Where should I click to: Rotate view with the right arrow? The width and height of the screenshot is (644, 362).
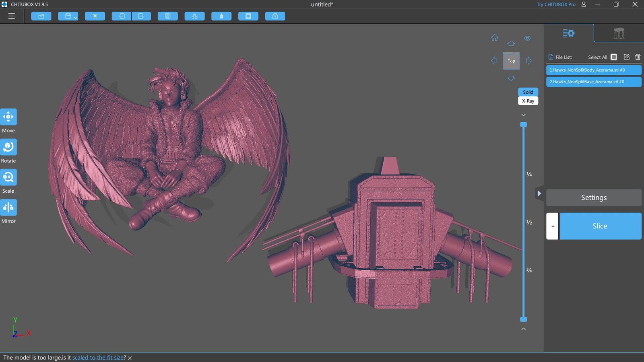[529, 61]
